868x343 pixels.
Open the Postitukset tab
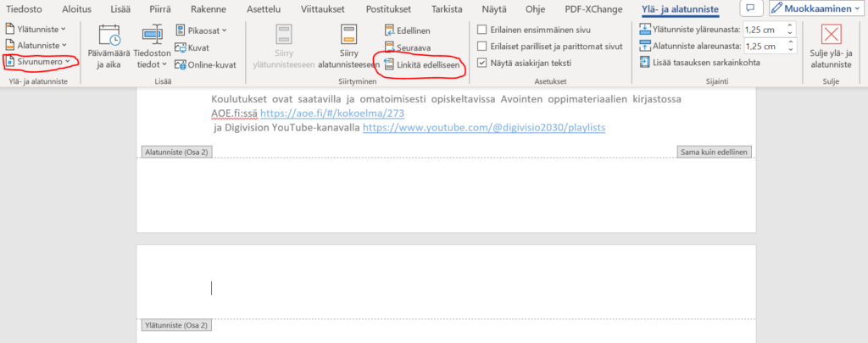(390, 8)
